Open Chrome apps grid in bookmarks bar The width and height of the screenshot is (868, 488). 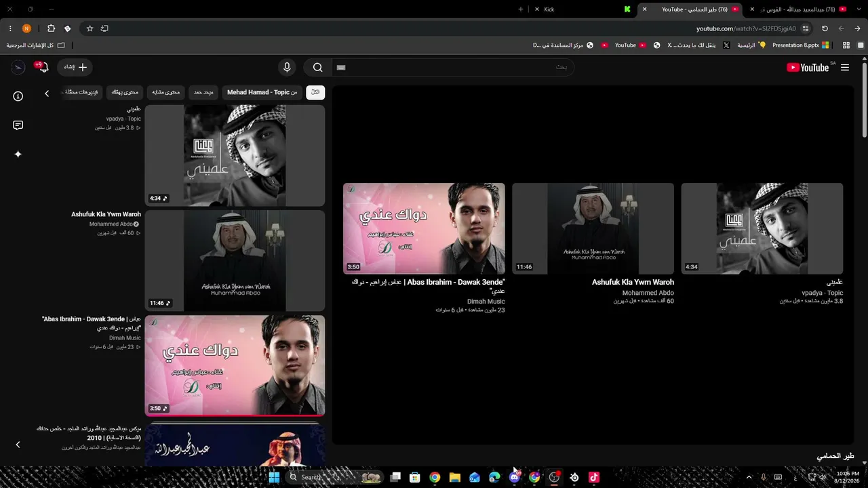click(846, 45)
